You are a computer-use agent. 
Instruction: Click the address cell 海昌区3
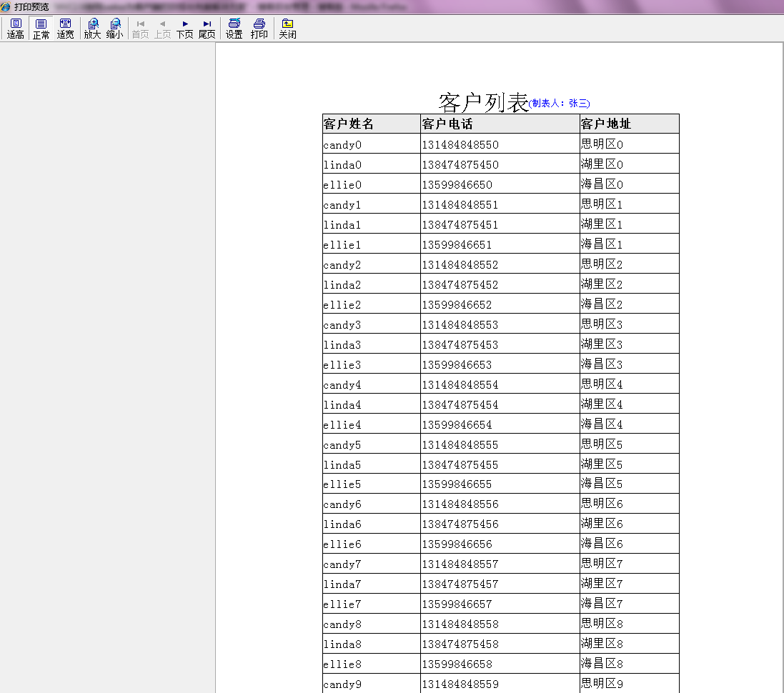pyautogui.click(x=630, y=364)
